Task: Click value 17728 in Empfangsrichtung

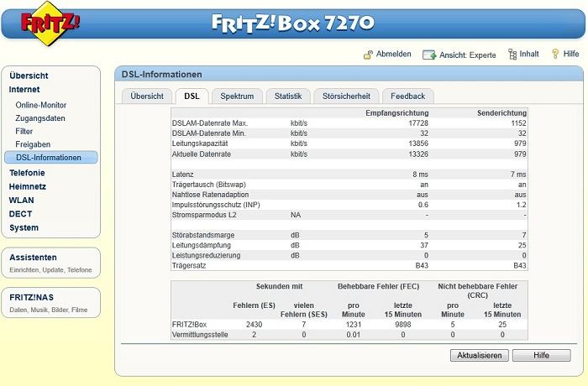Action: click(418, 123)
